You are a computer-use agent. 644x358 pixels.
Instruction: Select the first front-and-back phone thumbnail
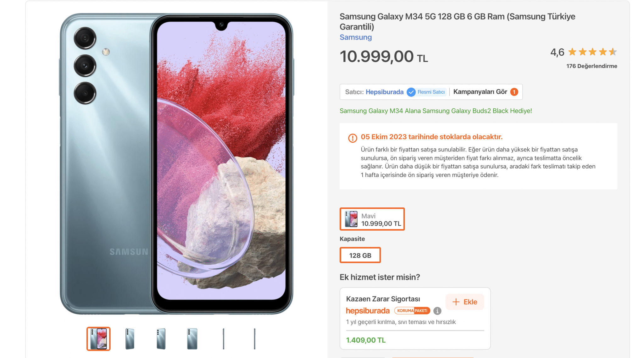(98, 339)
